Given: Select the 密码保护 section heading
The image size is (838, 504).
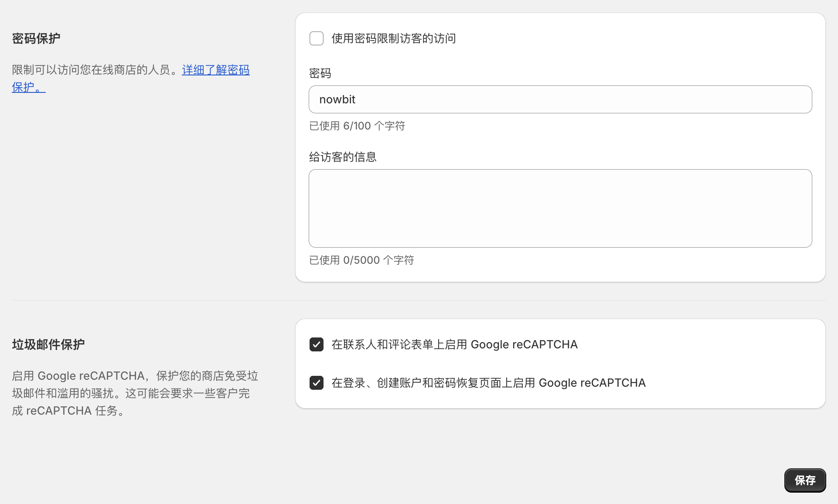Looking at the screenshot, I should click(36, 39).
